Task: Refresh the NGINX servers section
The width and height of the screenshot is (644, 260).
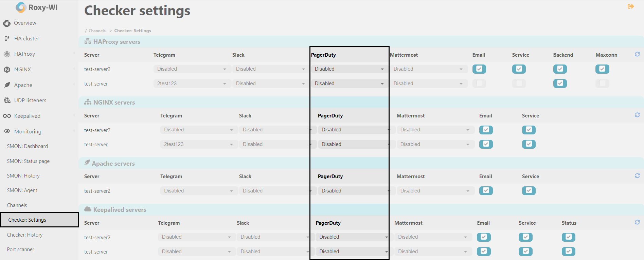Action: (x=637, y=115)
